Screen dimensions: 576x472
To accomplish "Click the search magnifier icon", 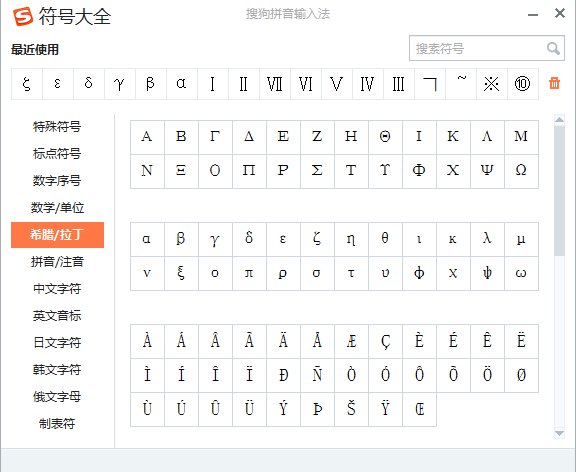I will pyautogui.click(x=553, y=48).
